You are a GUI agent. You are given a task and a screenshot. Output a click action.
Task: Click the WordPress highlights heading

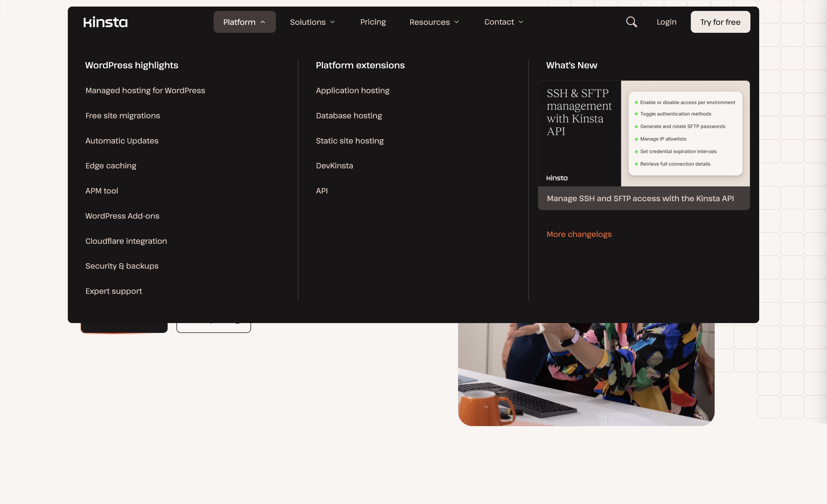pos(132,65)
